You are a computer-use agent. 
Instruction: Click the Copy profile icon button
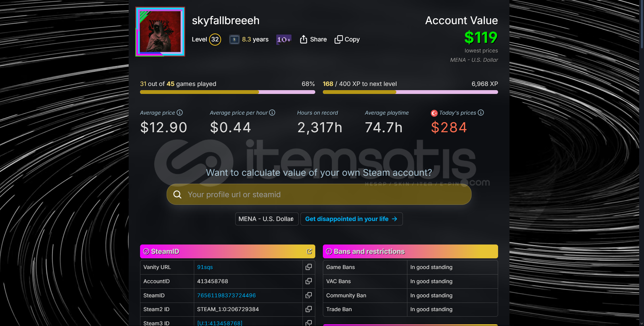pyautogui.click(x=339, y=39)
